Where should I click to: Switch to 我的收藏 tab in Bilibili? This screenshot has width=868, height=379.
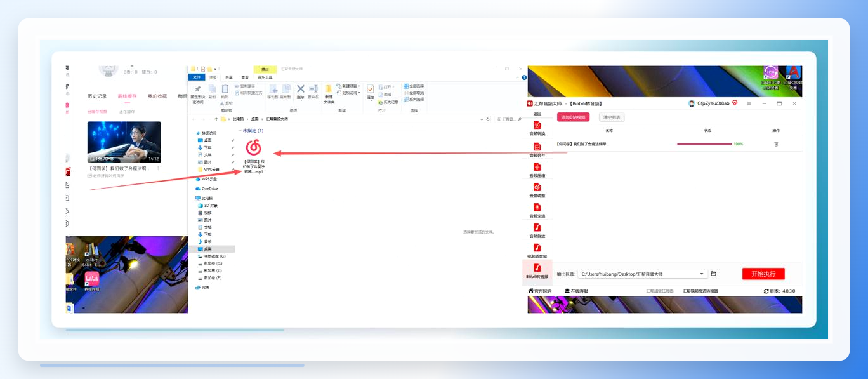[157, 96]
